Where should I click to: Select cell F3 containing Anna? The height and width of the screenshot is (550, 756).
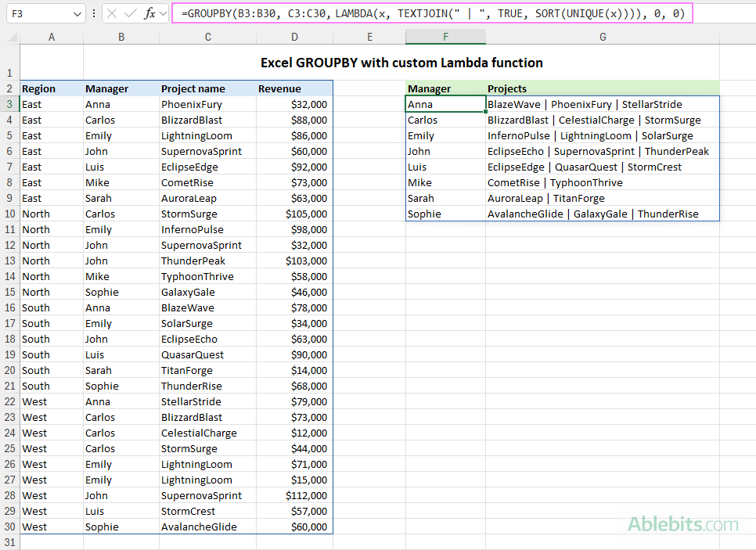(445, 104)
